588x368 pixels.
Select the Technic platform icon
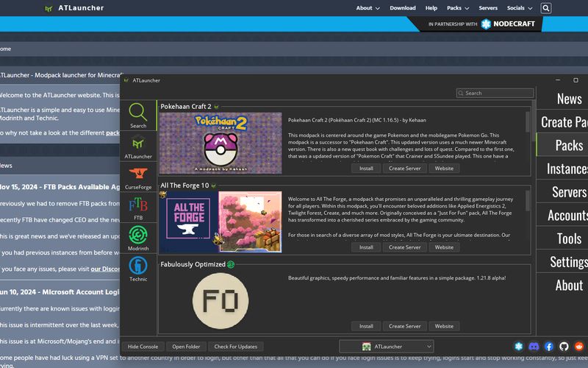tap(138, 269)
